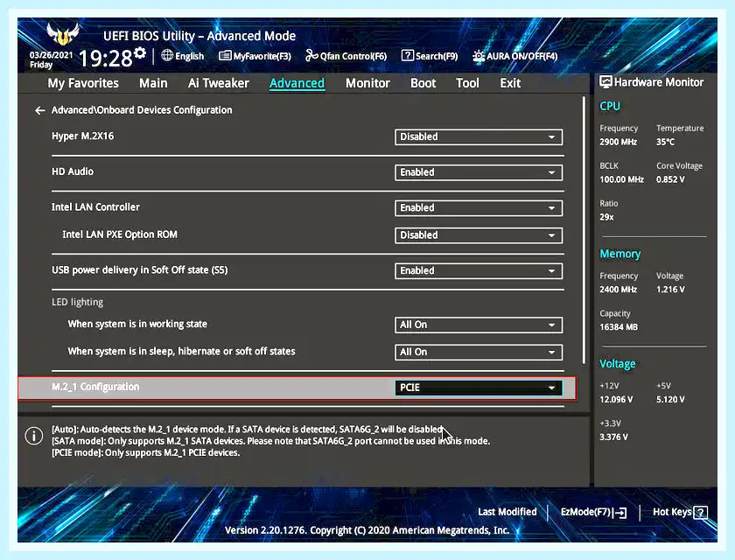Open LED working state dropdown
The height and width of the screenshot is (560, 735).
[479, 325]
